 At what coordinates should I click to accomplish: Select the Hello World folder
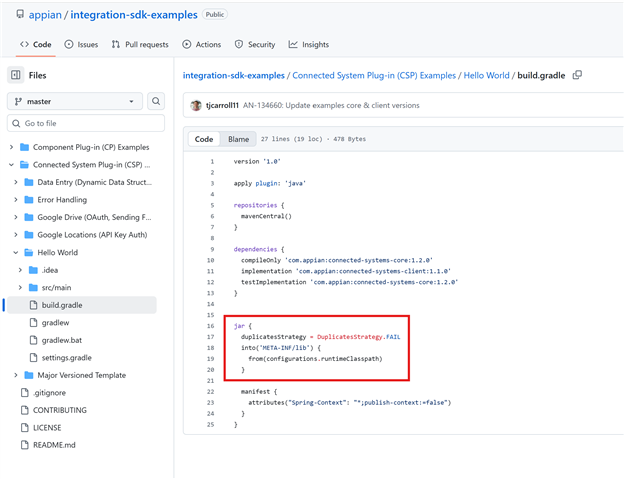[x=58, y=252]
